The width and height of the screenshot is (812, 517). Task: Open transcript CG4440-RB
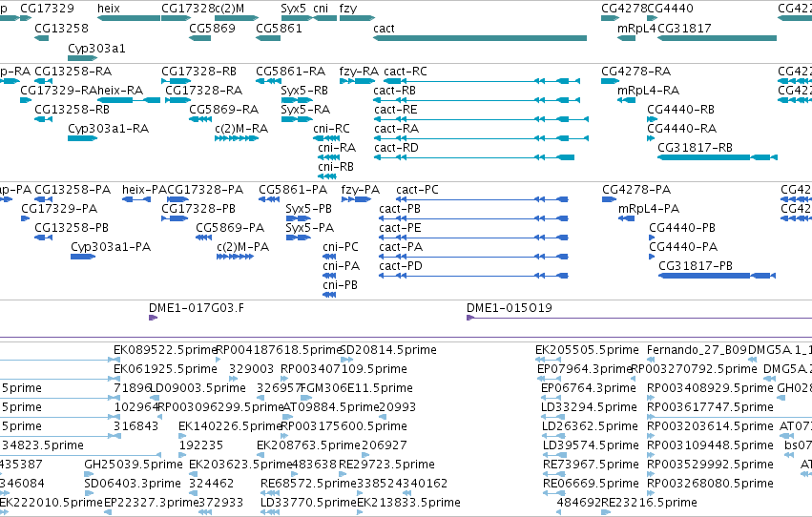point(681,109)
